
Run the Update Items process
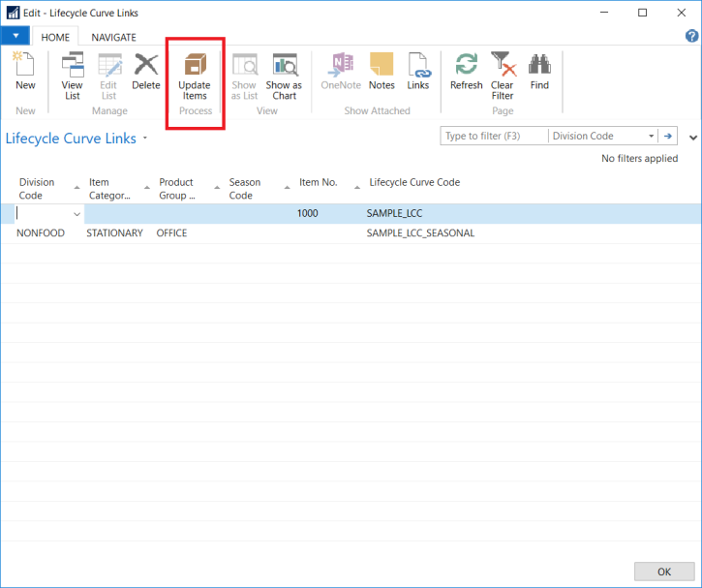coord(195,76)
